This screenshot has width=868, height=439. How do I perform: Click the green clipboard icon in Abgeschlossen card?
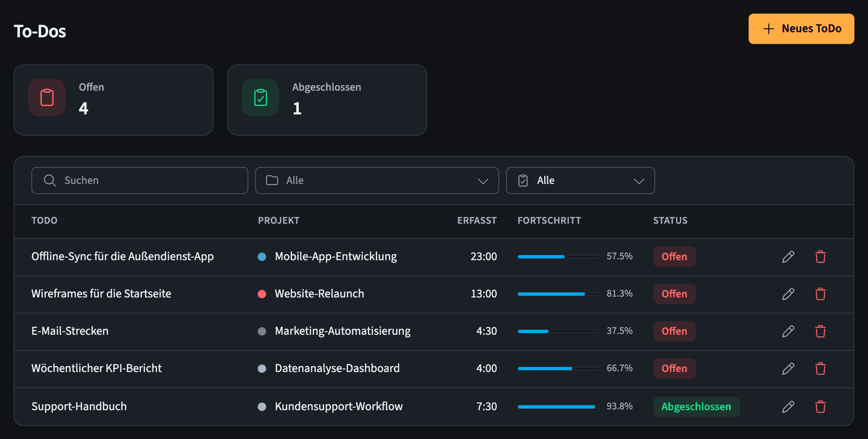pos(260,98)
